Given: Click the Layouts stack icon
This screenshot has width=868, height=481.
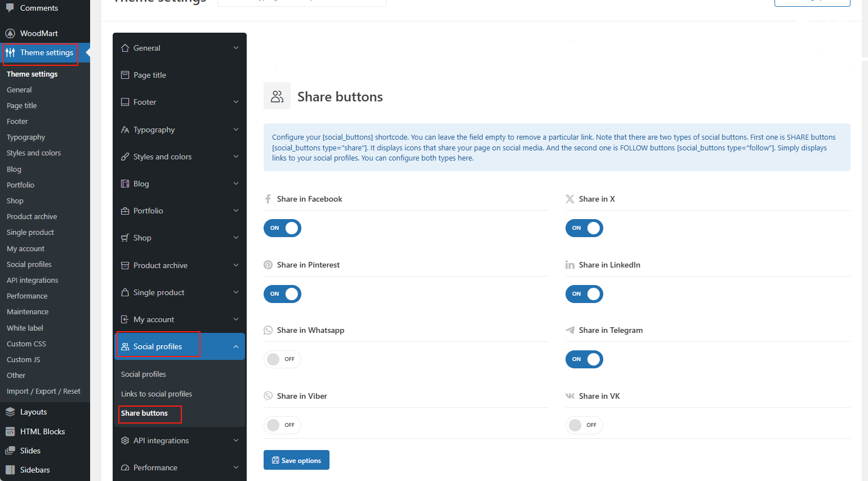Looking at the screenshot, I should (10, 412).
